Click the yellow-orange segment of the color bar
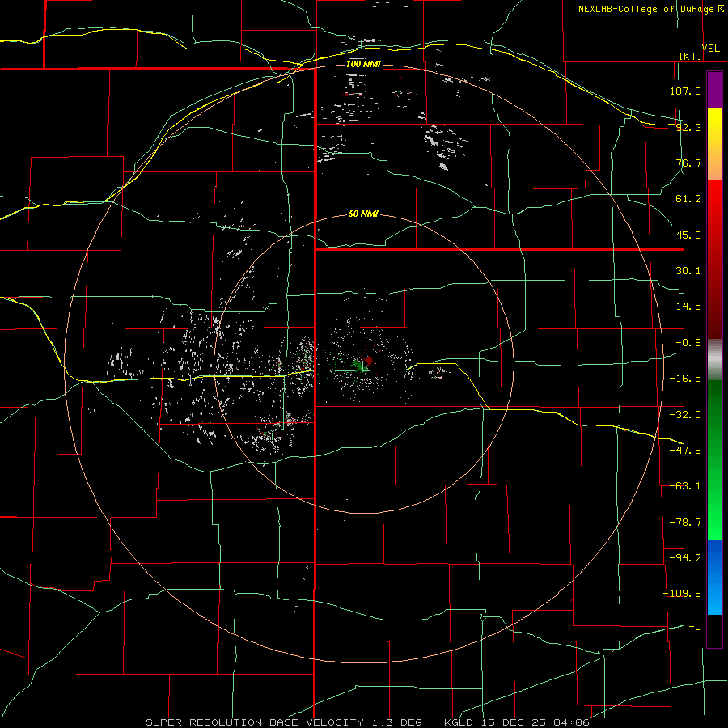 714,144
